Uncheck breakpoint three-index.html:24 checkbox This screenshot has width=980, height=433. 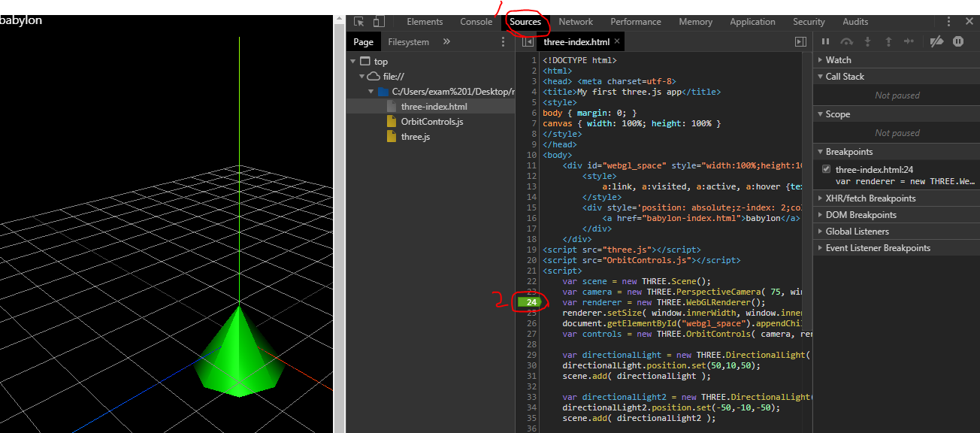(827, 170)
